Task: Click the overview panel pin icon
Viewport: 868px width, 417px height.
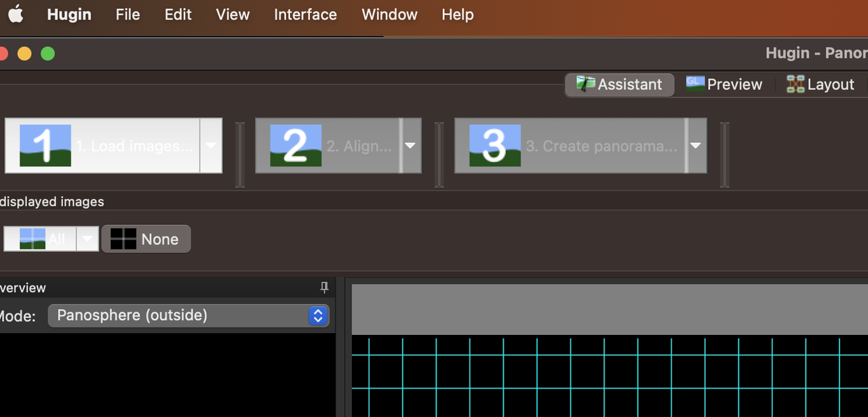Action: pos(324,287)
